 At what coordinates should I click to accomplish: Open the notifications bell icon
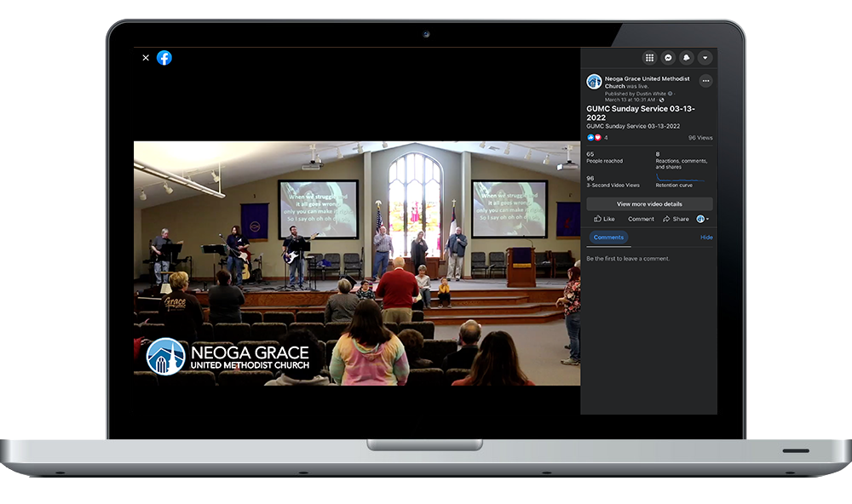click(687, 58)
